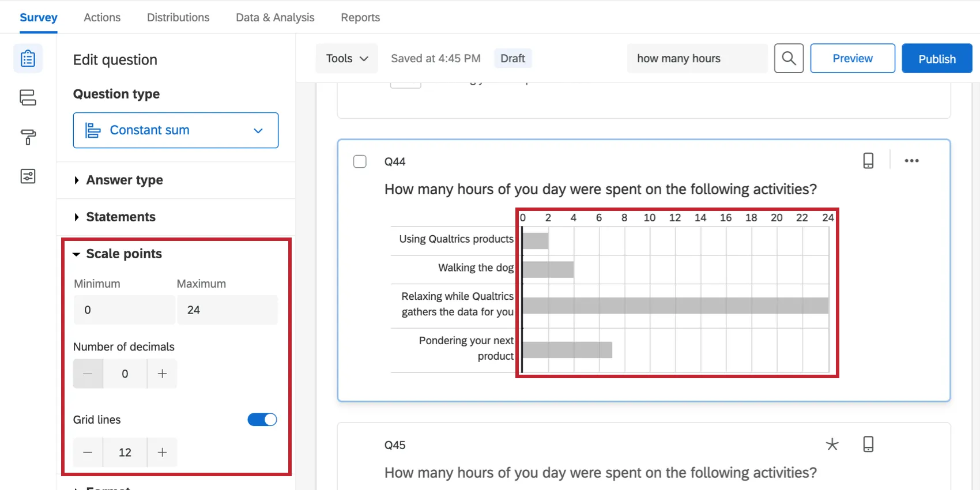The height and width of the screenshot is (490, 980).
Task: Click the magnifying glass search icon
Action: pos(789,58)
